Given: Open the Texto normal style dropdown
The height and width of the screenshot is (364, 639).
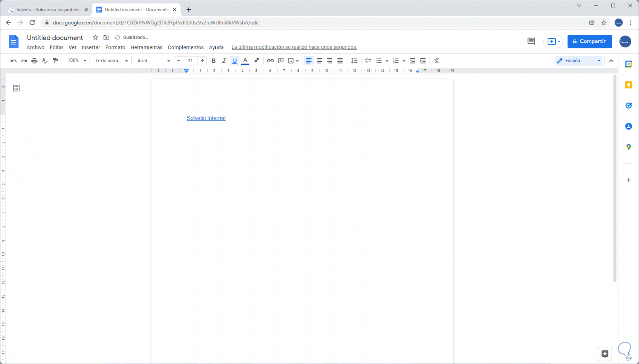Looking at the screenshot, I should (x=112, y=61).
